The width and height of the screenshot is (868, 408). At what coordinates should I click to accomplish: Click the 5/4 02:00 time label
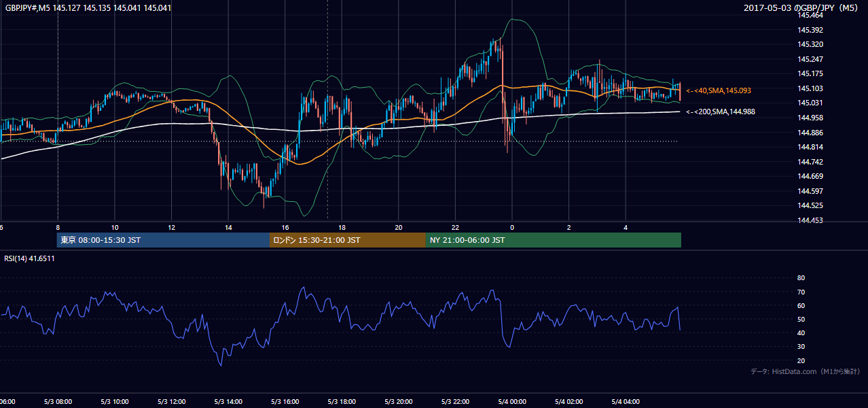pos(568,402)
